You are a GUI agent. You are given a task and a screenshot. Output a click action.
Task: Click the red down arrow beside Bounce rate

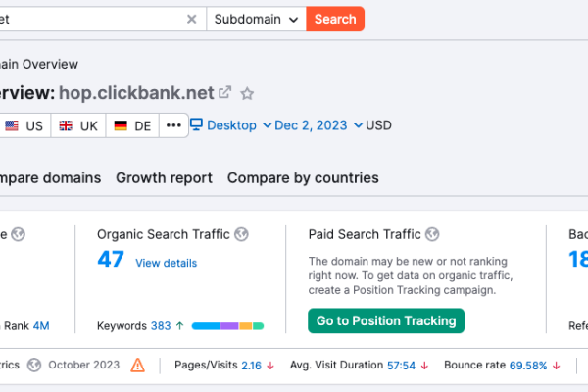click(557, 366)
